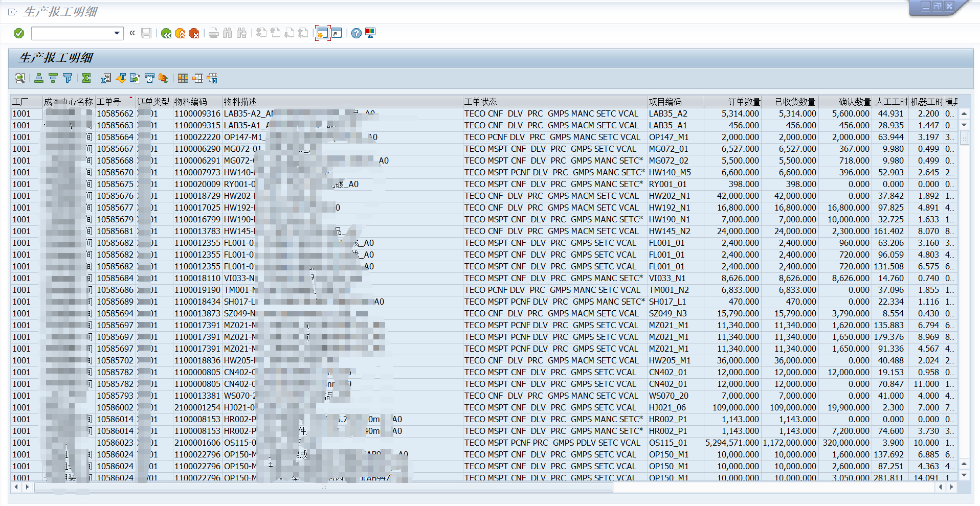Click the generate shortcut icon
Image resolution: width=980 pixels, height=506 pixels.
coord(337,33)
